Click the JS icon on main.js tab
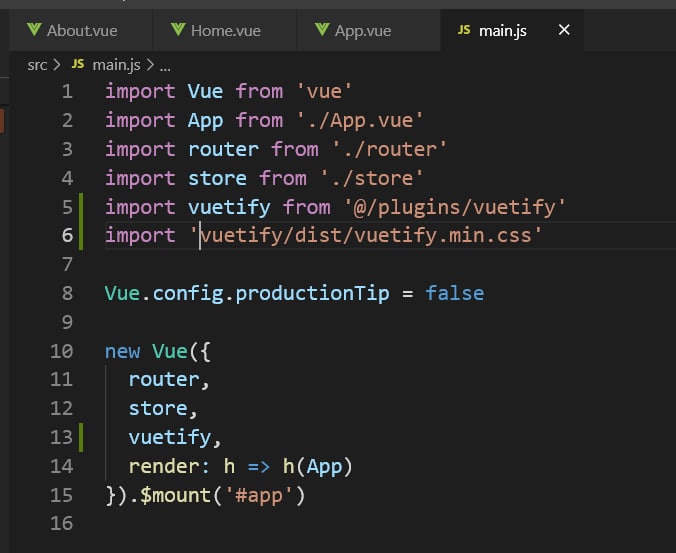676x553 pixels. tap(464, 30)
